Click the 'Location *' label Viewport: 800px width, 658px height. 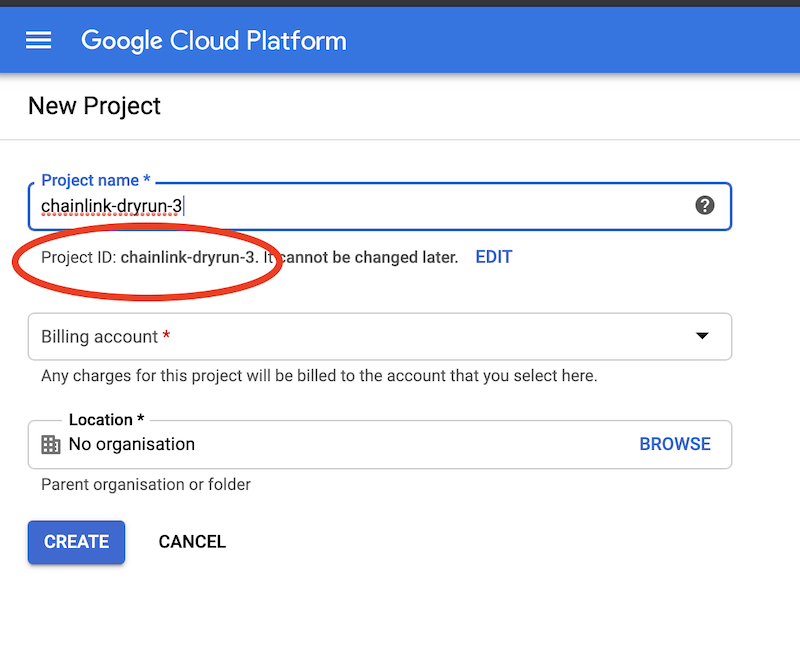pyautogui.click(x=107, y=420)
